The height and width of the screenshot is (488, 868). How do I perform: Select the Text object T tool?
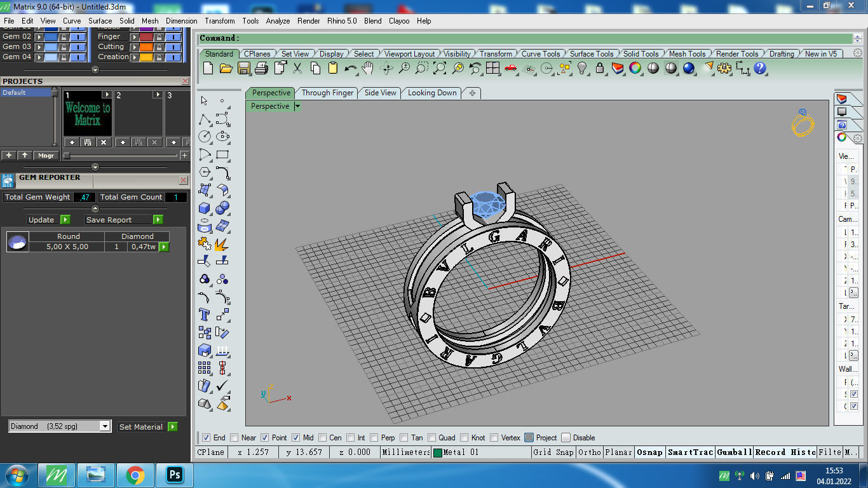click(x=204, y=315)
